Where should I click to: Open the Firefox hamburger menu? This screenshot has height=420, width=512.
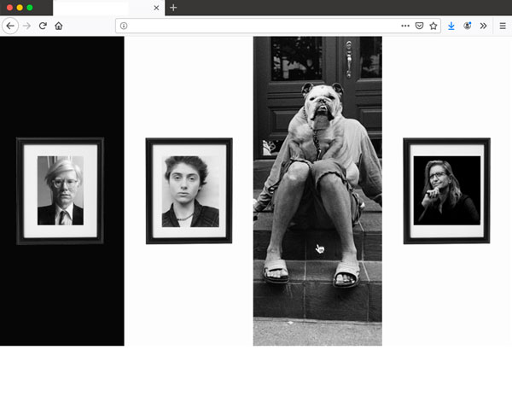(503, 26)
